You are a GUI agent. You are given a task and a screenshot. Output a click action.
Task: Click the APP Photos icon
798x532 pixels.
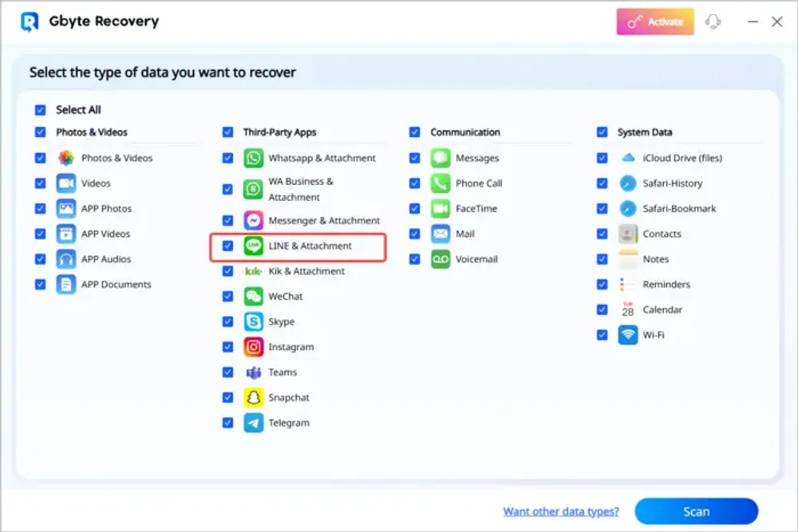66,208
